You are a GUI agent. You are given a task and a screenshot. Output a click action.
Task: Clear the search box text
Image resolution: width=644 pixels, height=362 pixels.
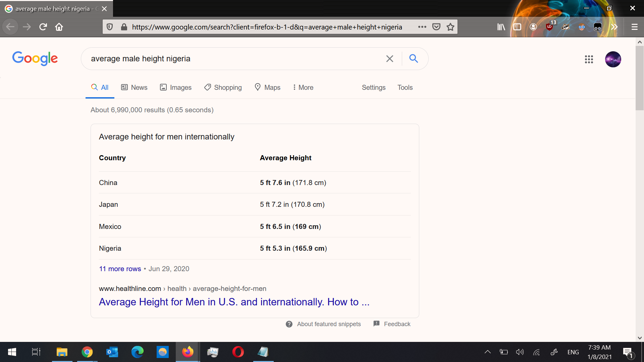(x=389, y=59)
